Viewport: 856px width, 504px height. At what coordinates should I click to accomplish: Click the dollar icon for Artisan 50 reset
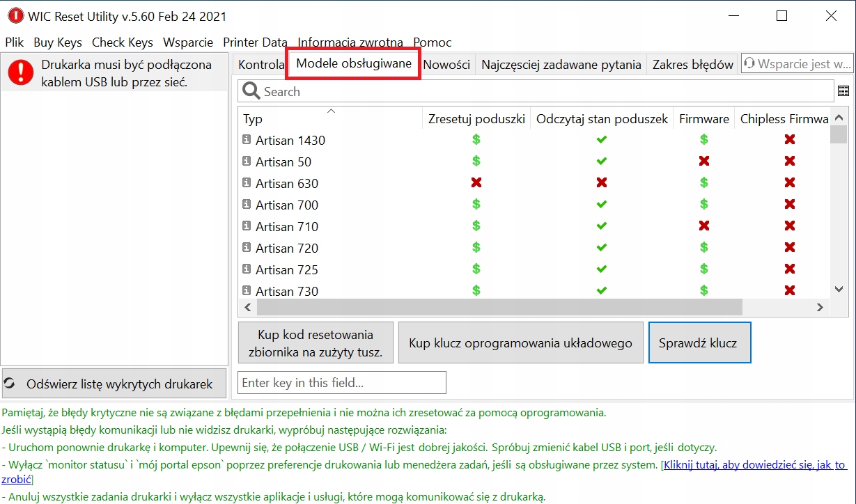476,162
